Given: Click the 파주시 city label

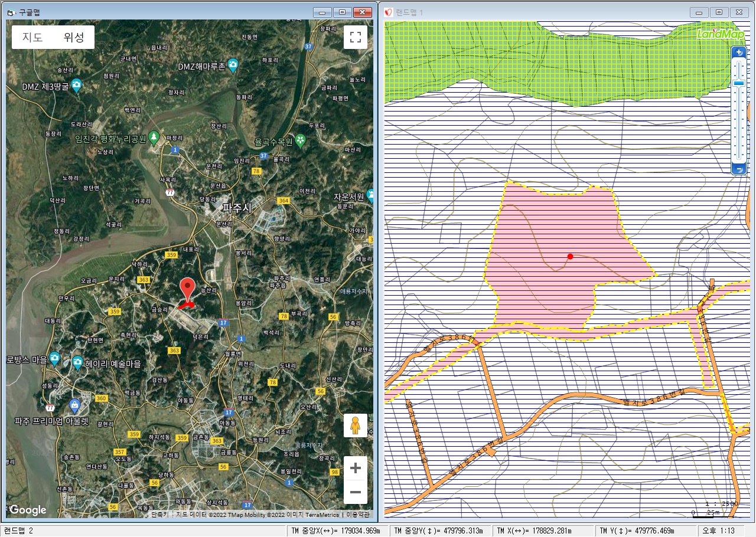Looking at the screenshot, I should pos(237,208).
